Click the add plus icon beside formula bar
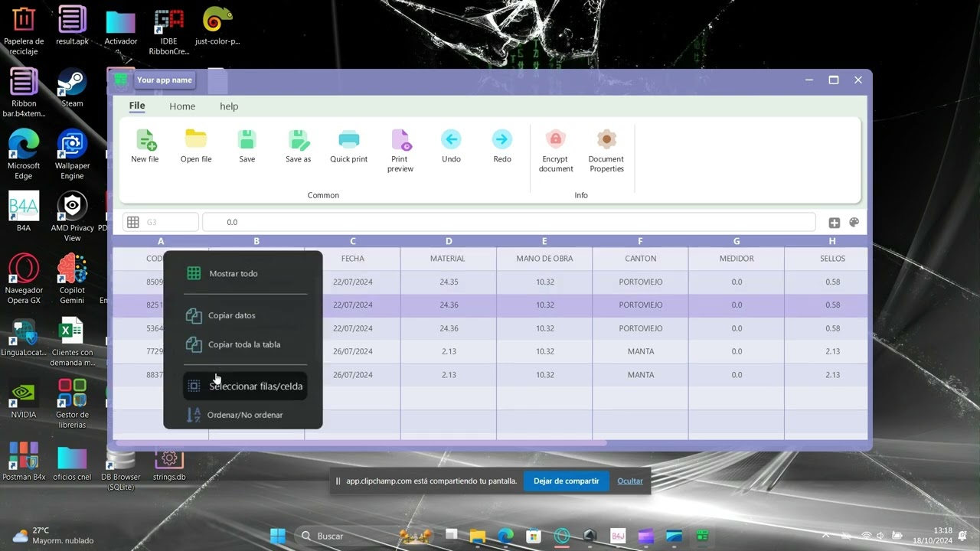This screenshot has height=551, width=980. (x=834, y=223)
